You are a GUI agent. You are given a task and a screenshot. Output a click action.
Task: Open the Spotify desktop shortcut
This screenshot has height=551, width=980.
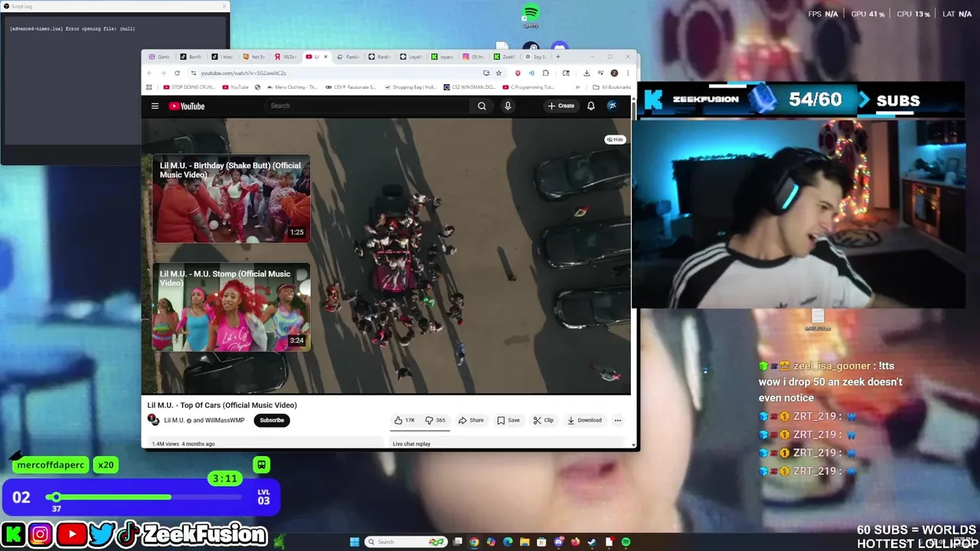pyautogui.click(x=531, y=17)
